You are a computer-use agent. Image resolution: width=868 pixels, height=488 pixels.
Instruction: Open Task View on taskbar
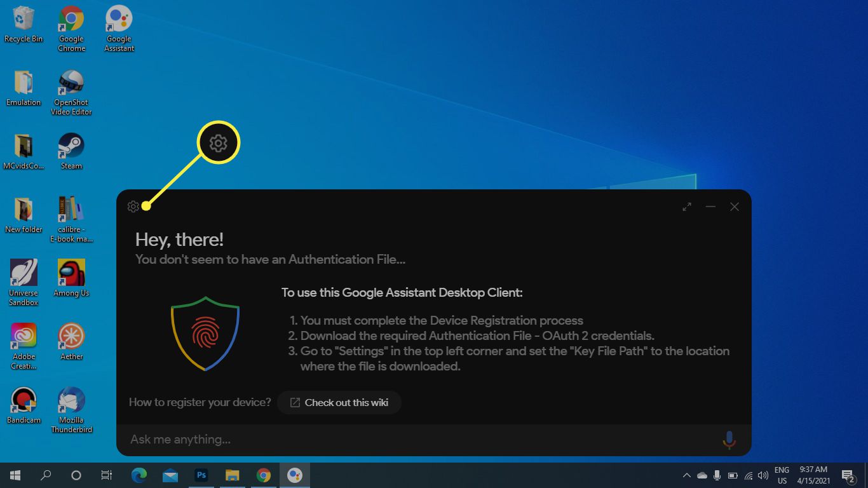(107, 475)
